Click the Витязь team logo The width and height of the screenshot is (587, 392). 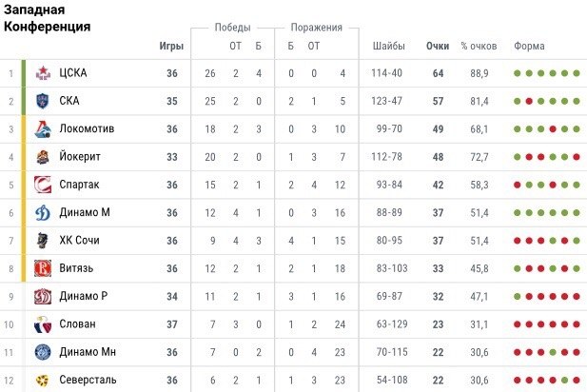(43, 268)
